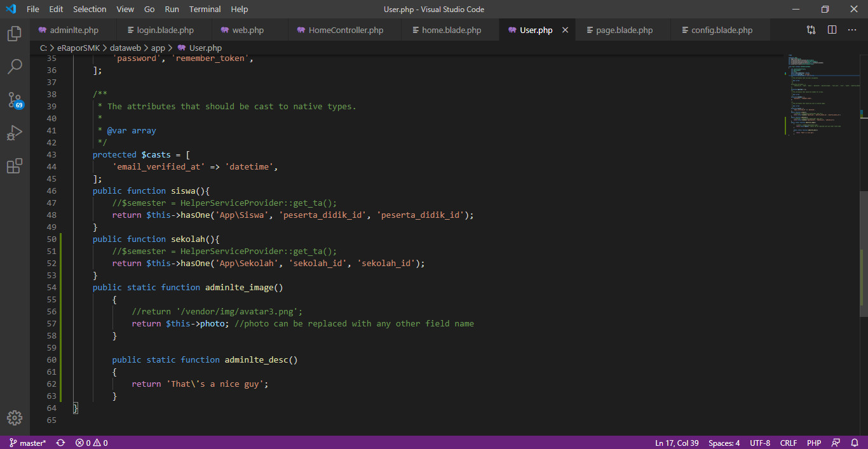868x449 pixels.
Task: Open the View menu
Action: coord(125,10)
